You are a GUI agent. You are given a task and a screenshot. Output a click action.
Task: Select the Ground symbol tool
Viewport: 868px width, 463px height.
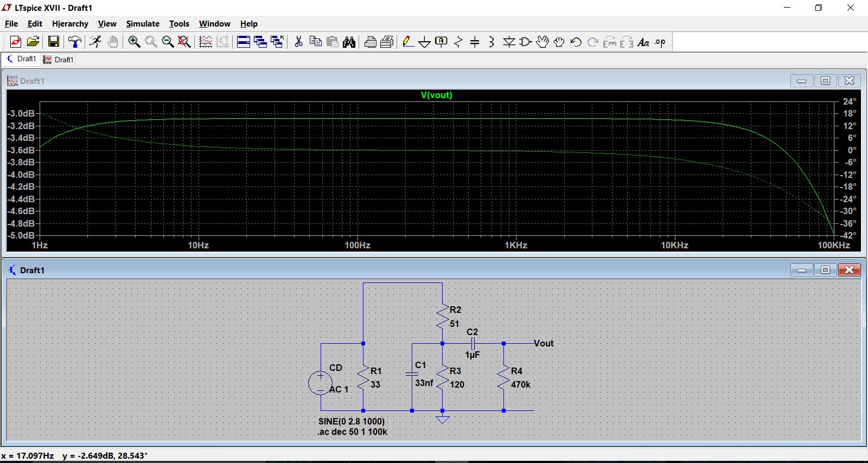click(425, 42)
